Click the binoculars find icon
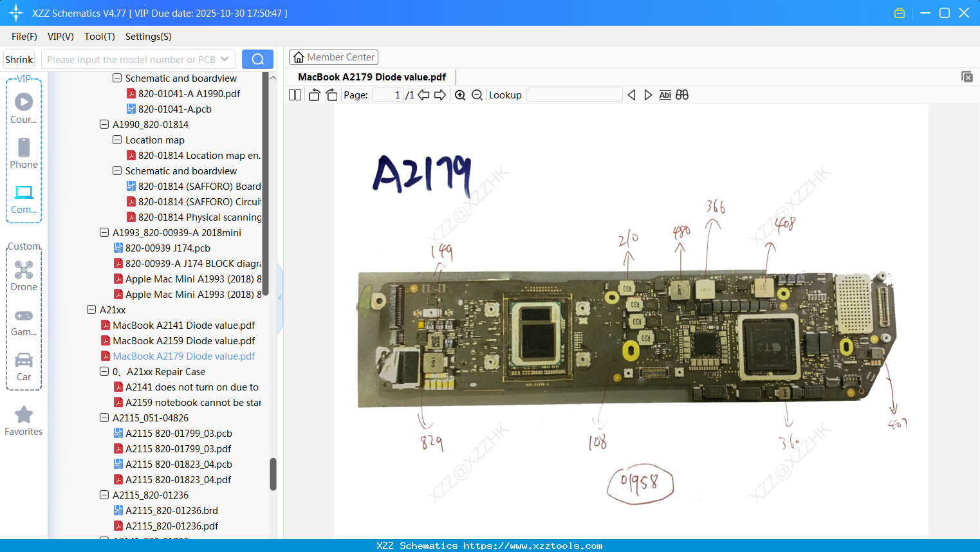980x552 pixels. tap(682, 95)
